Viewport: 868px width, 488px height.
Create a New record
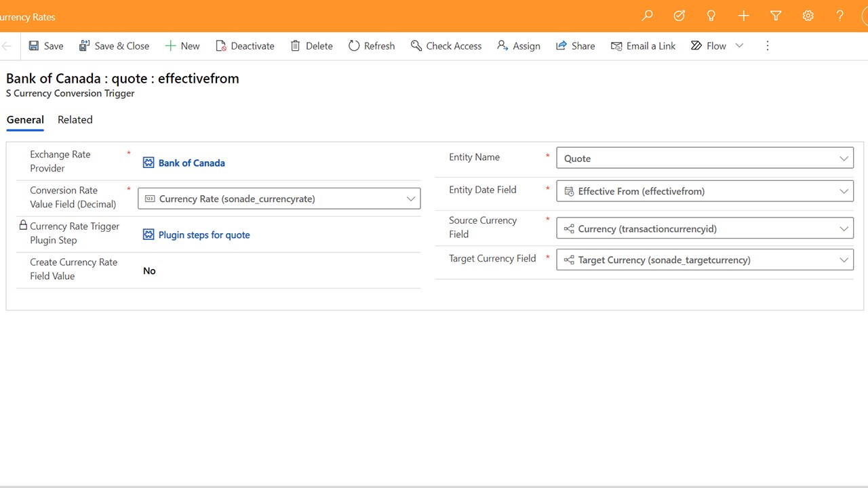[x=182, y=46]
